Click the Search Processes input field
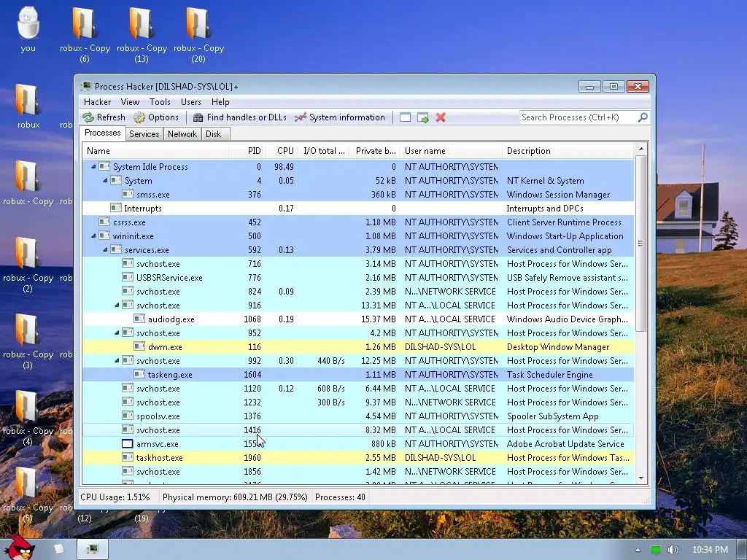 [x=578, y=117]
